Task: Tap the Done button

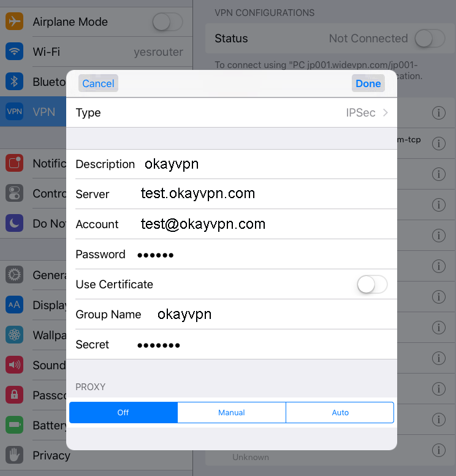Action: pyautogui.click(x=368, y=83)
